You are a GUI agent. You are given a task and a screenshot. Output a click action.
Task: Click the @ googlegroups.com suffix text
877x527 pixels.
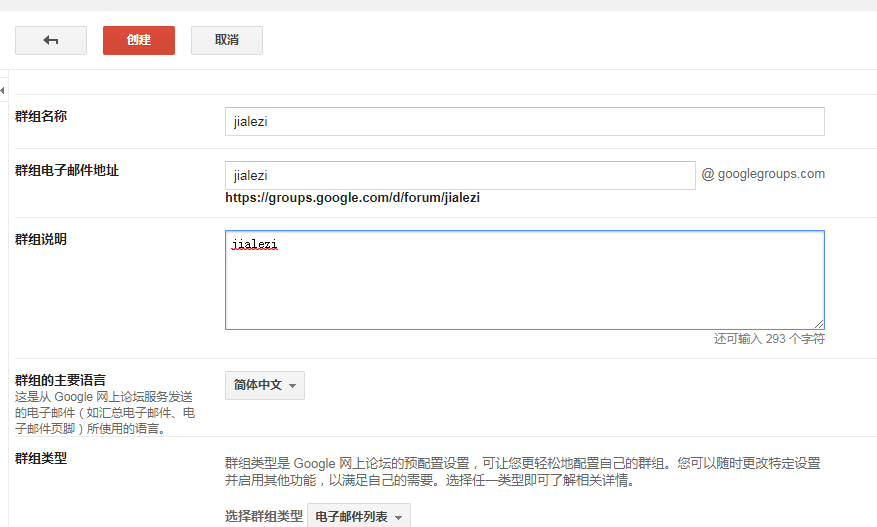(x=763, y=174)
